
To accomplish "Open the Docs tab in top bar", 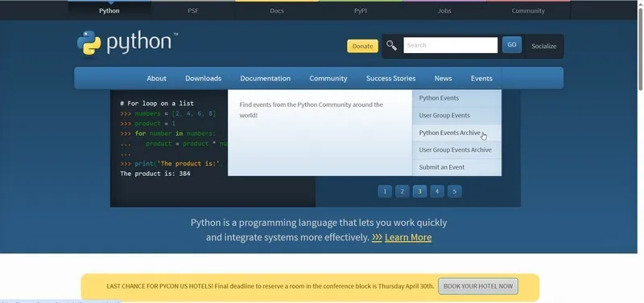I will click(x=277, y=10).
